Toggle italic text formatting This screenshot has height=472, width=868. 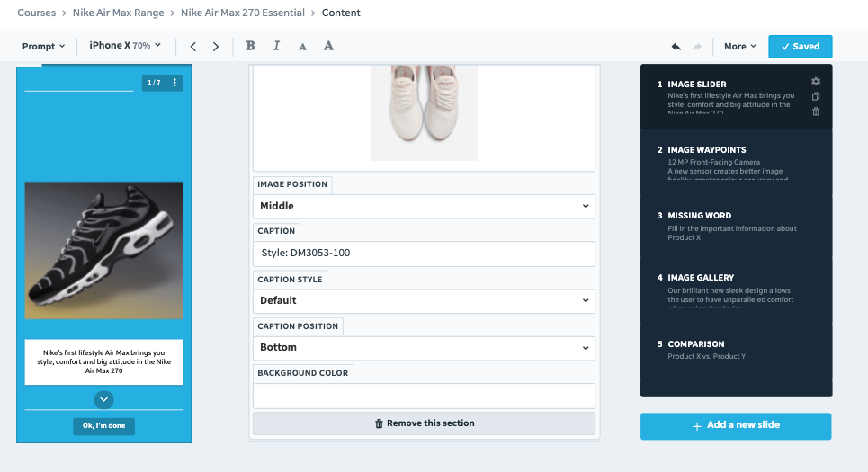click(276, 46)
